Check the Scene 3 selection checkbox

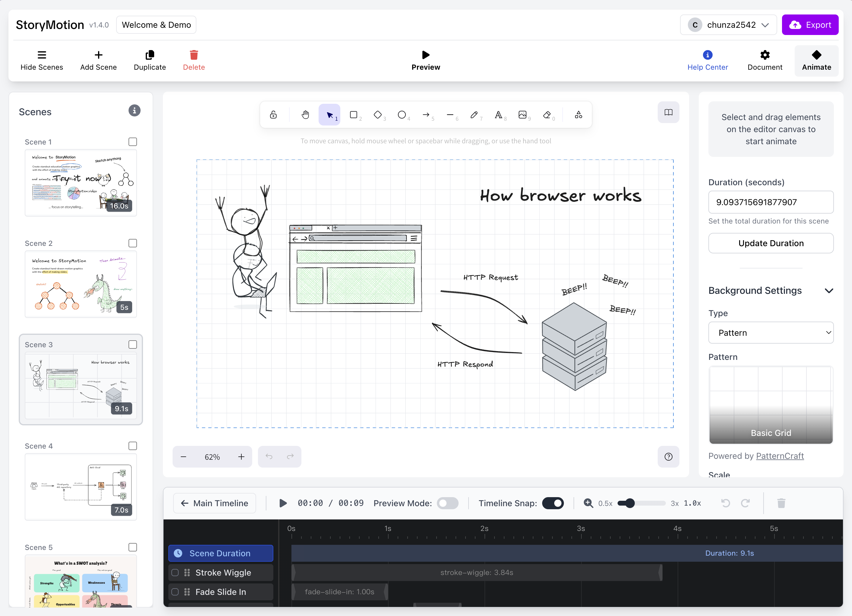coord(133,344)
